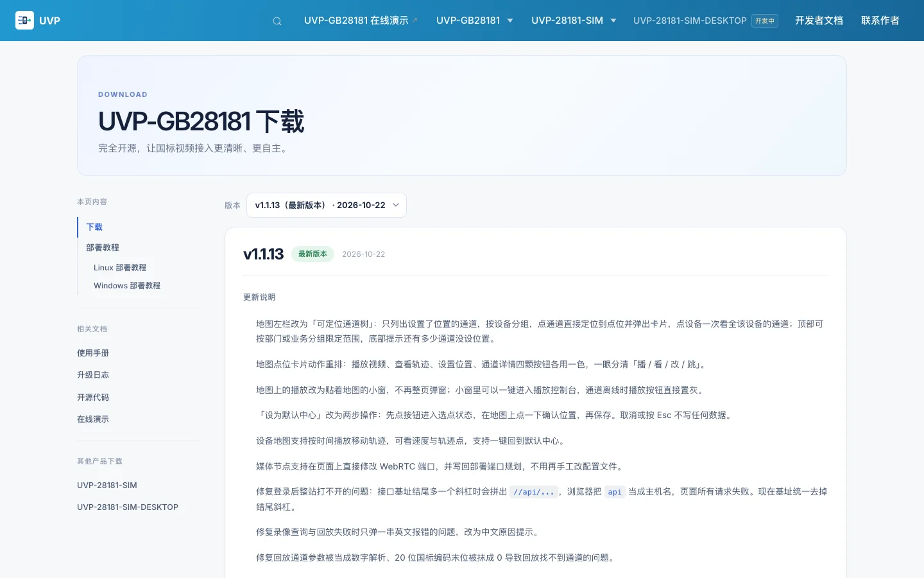The image size is (924, 578).
Task: Open 开源代码 link
Action: (x=93, y=397)
